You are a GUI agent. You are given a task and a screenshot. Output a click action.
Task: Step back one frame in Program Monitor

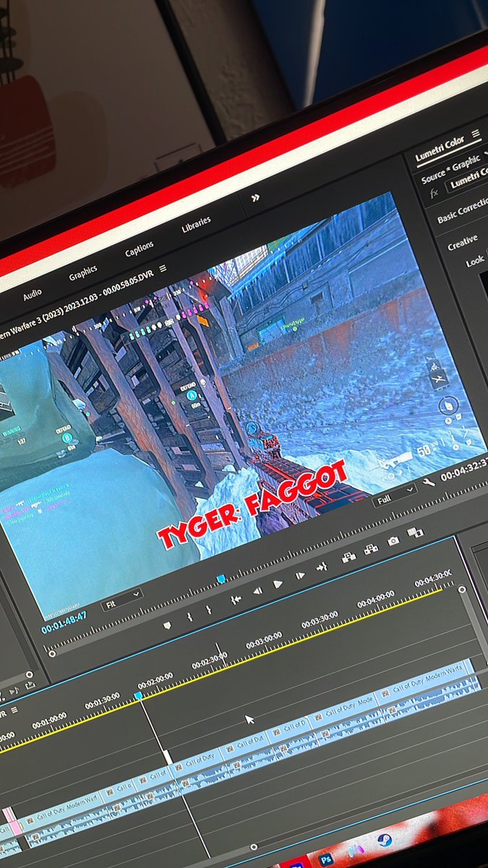[257, 590]
